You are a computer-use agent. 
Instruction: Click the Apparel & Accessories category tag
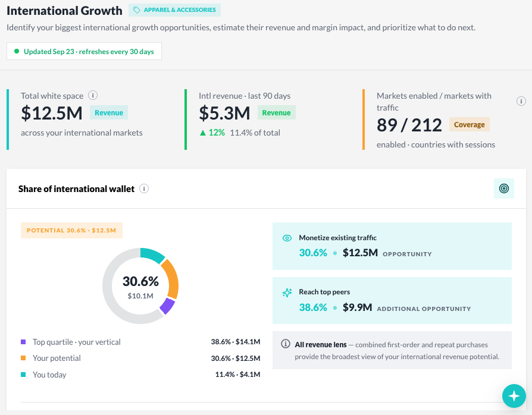click(x=175, y=10)
